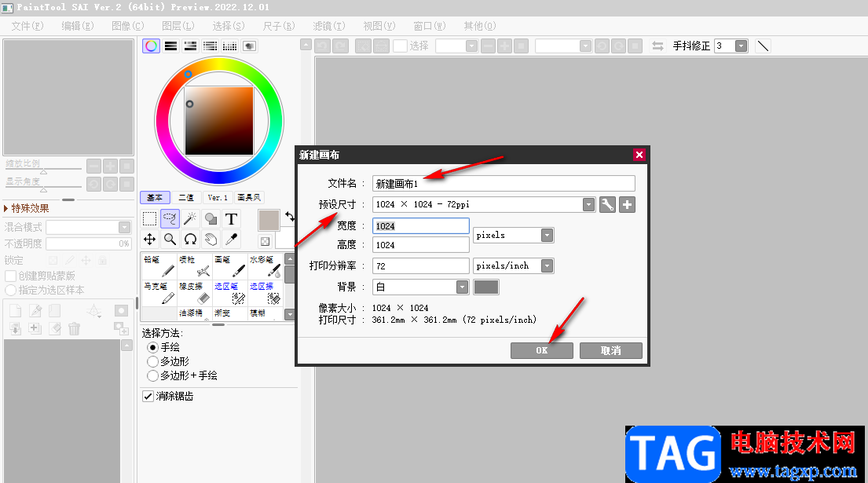Open the 编辑 menu
Image resolution: width=868 pixels, height=483 pixels.
[x=78, y=26]
